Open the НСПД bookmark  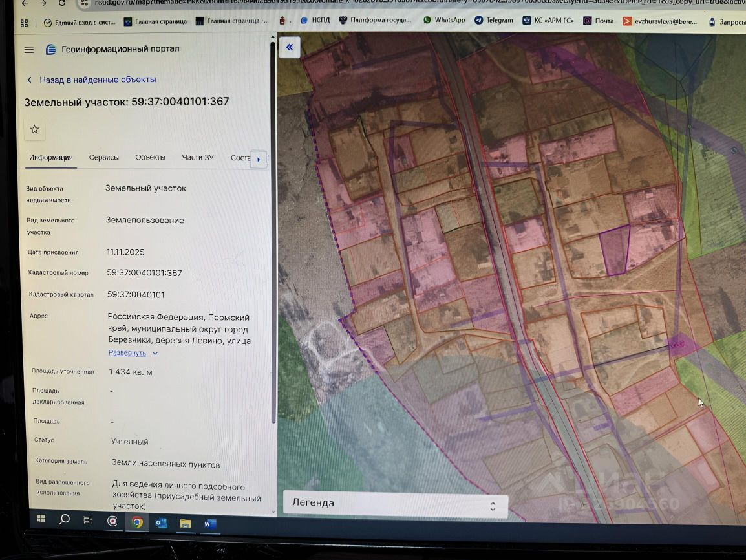pos(315,20)
